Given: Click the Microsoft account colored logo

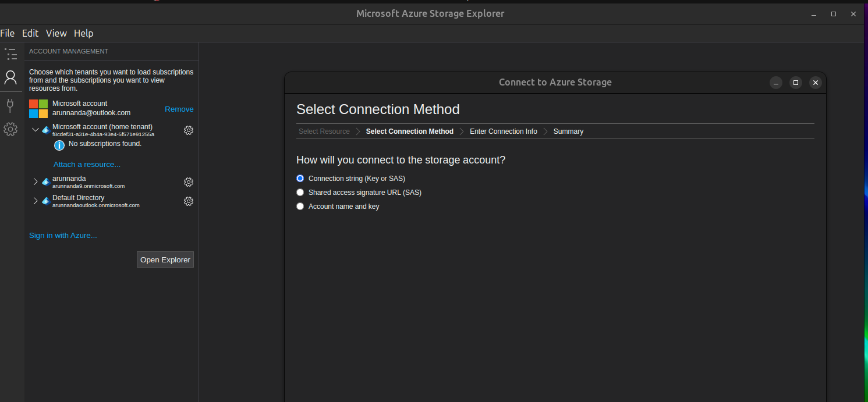Looking at the screenshot, I should (38, 109).
